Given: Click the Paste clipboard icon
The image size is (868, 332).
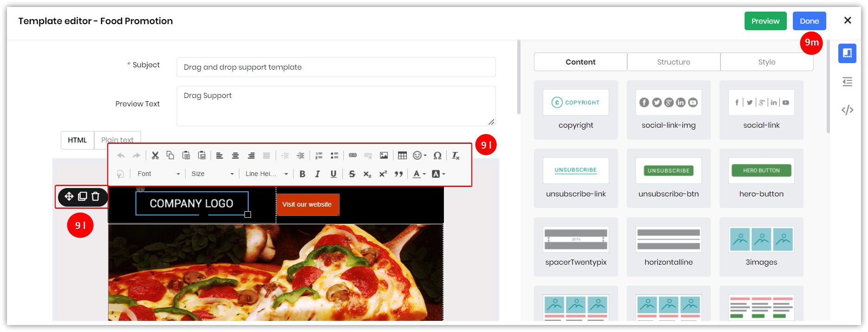Looking at the screenshot, I should click(186, 156).
